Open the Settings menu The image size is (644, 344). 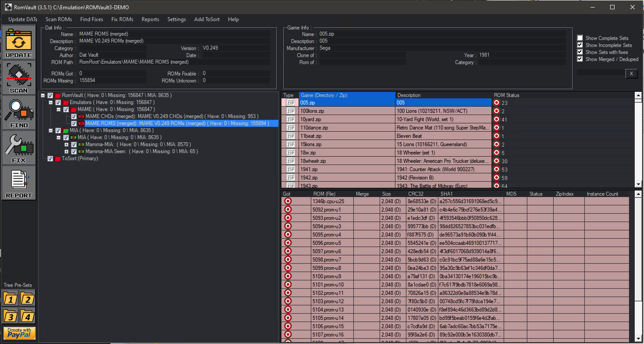point(176,19)
